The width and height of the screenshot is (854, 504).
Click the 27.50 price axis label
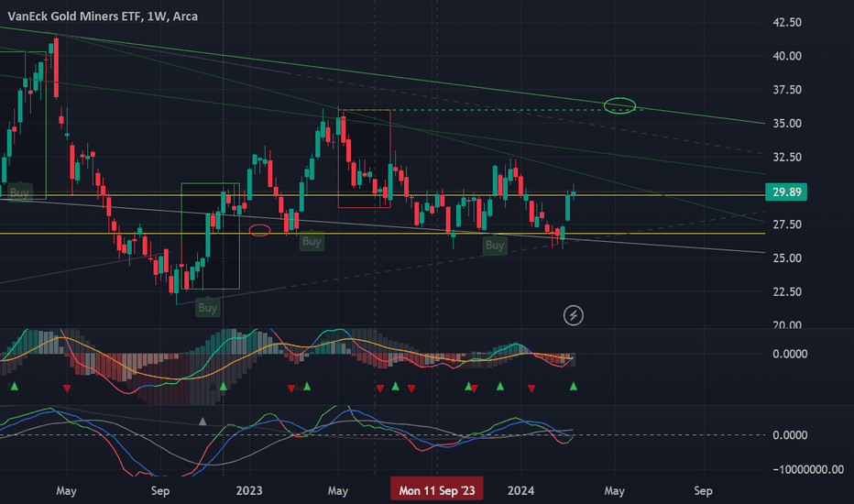tap(787, 225)
